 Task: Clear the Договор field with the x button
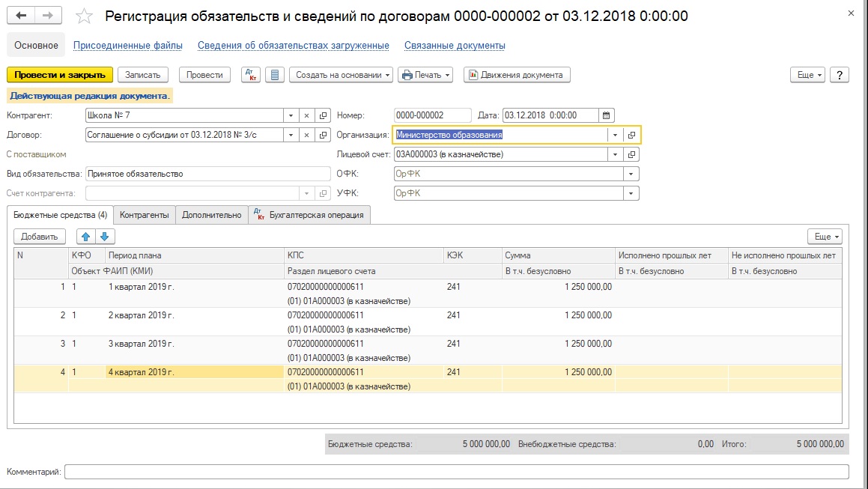point(306,135)
